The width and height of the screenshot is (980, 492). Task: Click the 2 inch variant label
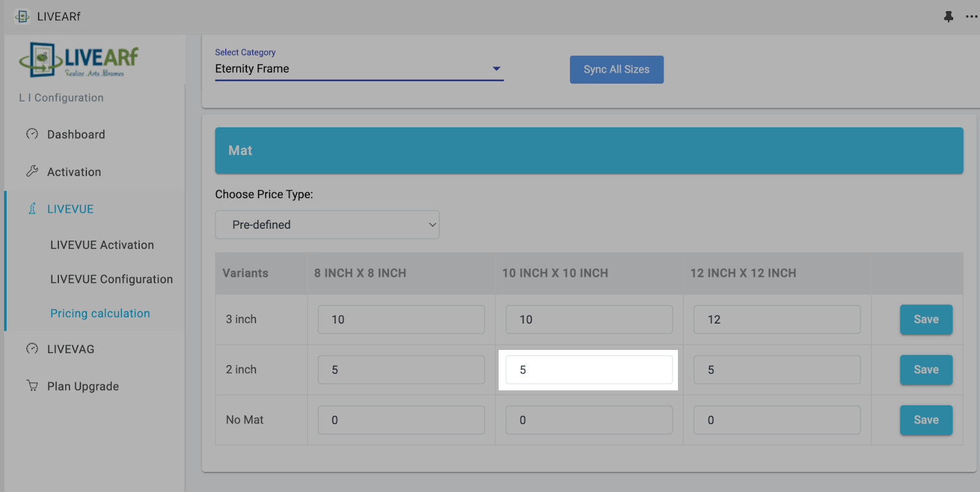[241, 369]
